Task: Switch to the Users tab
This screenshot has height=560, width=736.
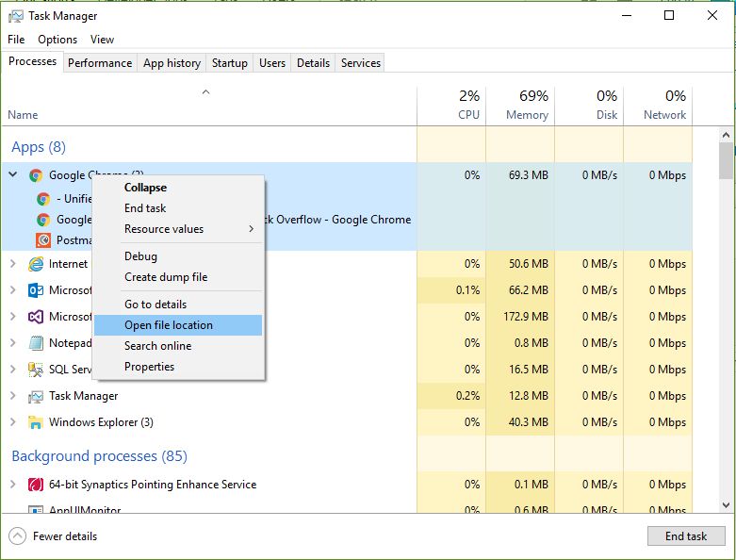Action: [272, 63]
